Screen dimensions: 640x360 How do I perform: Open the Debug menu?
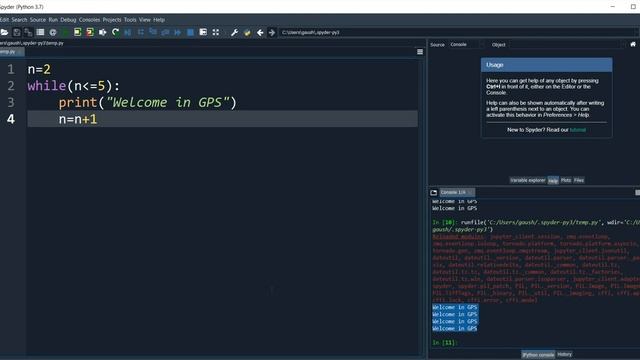(x=68, y=20)
